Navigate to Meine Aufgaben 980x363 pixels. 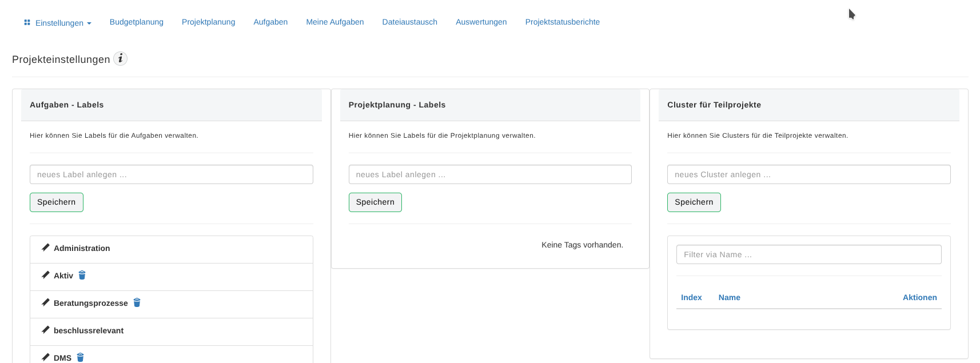tap(334, 22)
